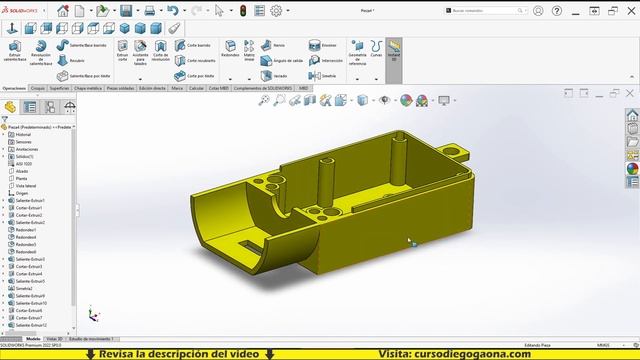Switch to the FeatureManager design tree icon
640x360 pixels.
point(10,107)
